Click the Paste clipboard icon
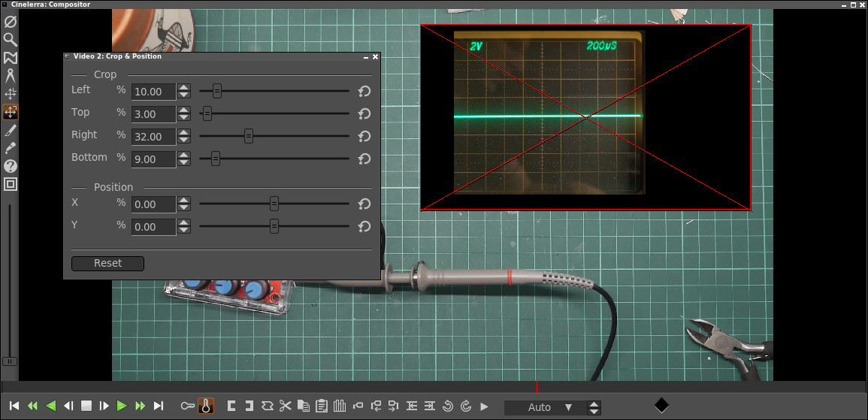Viewport: 868px width, 420px height. (x=321, y=406)
